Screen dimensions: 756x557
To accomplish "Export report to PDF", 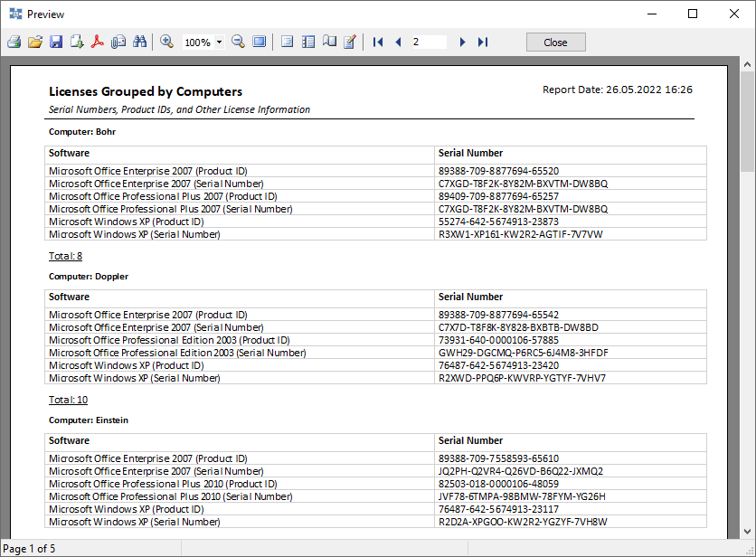I will [x=98, y=42].
